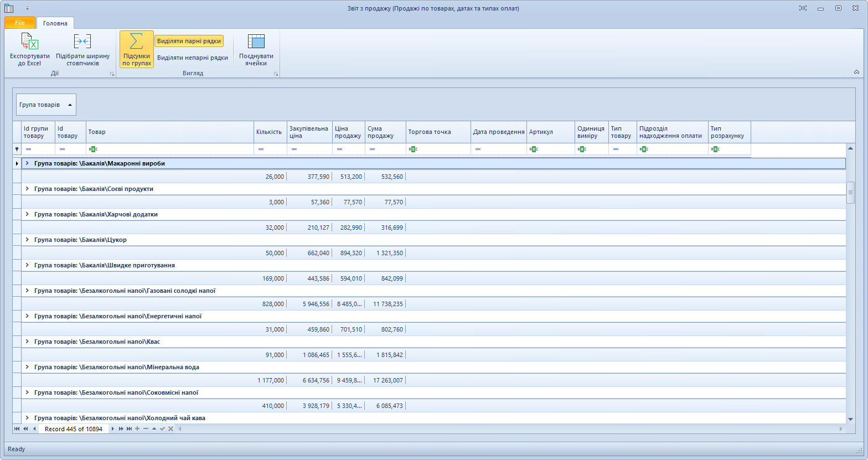This screenshot has width=868, height=460.
Task: Click the Артикул column header
Action: 551,132
